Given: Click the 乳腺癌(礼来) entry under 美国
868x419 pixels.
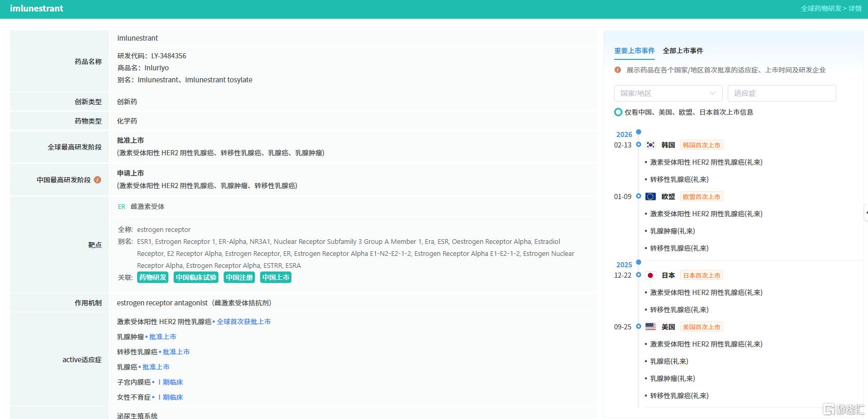Looking at the screenshot, I should 669,361.
